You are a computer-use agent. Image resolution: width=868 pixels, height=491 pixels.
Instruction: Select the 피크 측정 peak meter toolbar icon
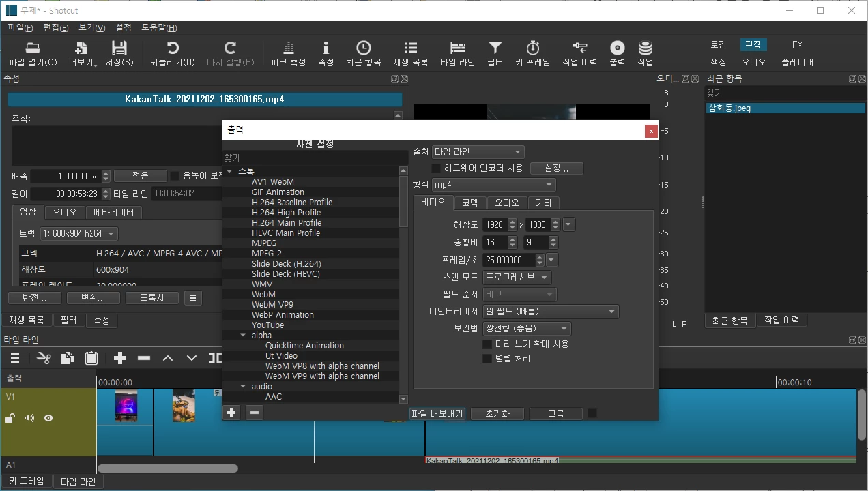pyautogui.click(x=287, y=53)
